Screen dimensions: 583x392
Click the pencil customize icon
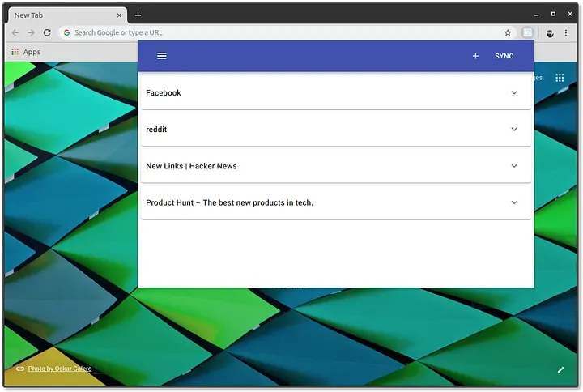tap(560, 369)
